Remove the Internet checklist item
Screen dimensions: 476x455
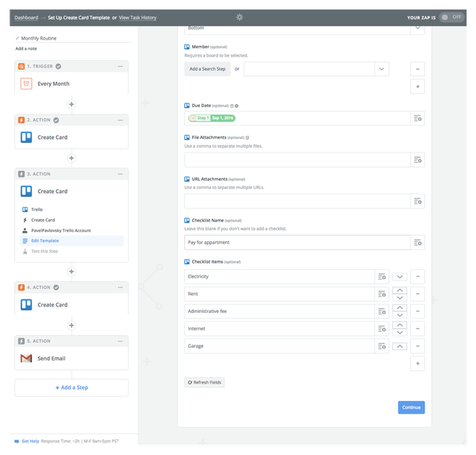417,329
